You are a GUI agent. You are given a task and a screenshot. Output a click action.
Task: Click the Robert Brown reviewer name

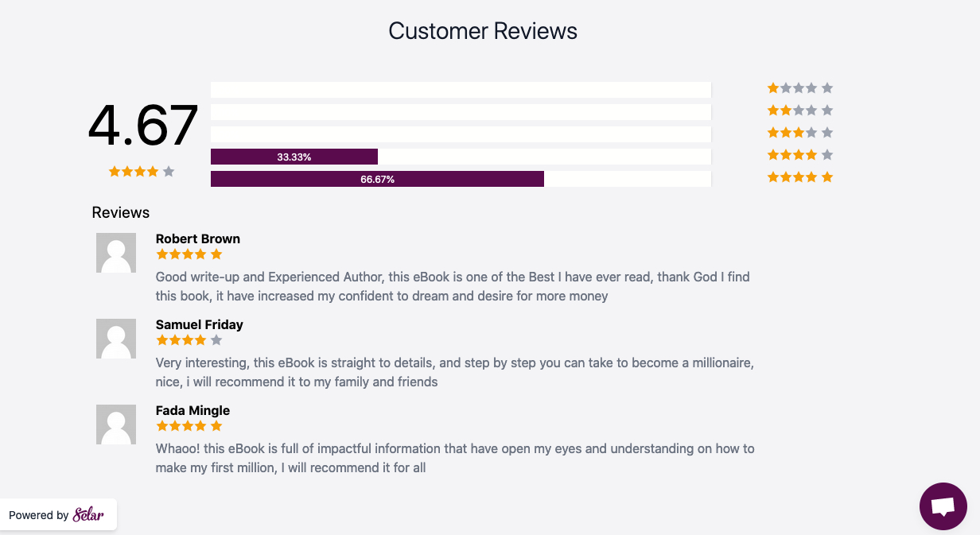coord(198,238)
